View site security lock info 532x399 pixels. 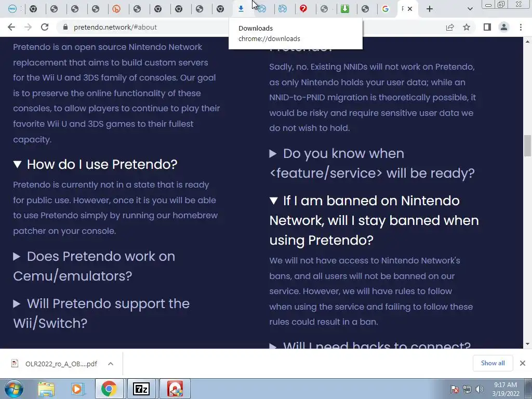(x=65, y=27)
